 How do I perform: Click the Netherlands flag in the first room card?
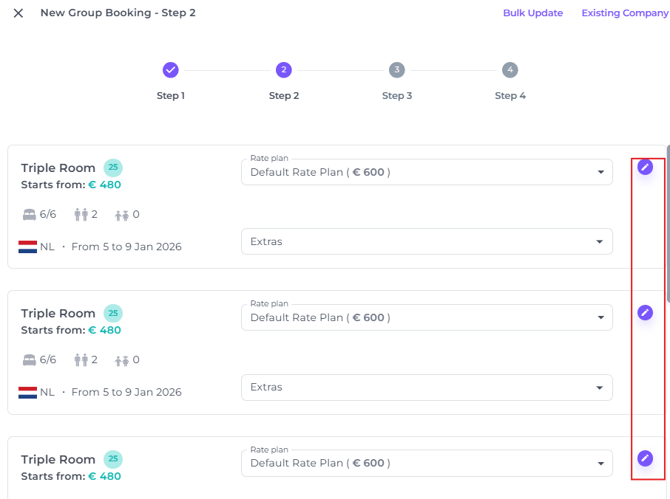28,247
